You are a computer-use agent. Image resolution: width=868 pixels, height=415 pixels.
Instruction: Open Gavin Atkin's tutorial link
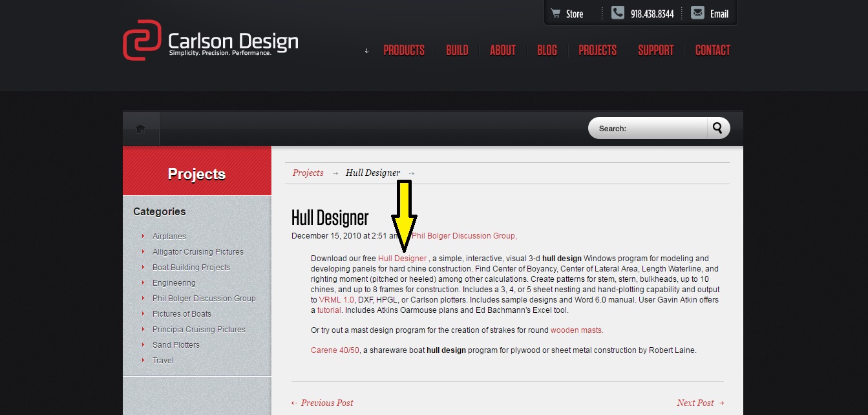click(x=329, y=310)
